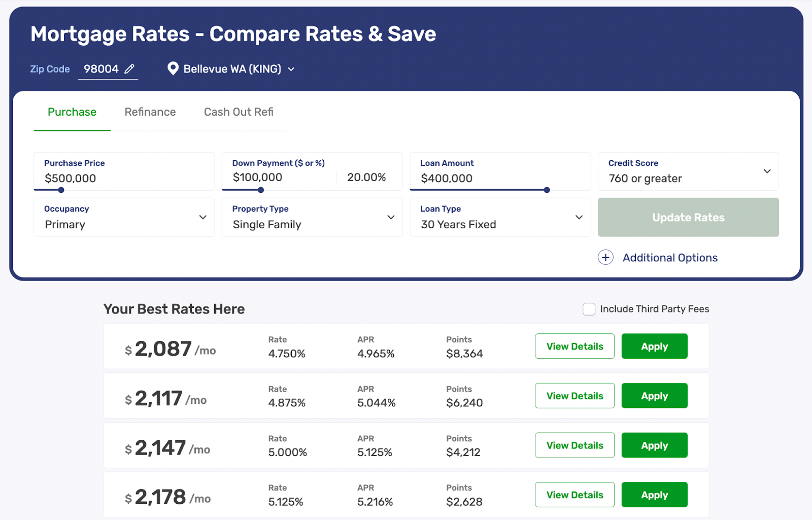Image resolution: width=812 pixels, height=520 pixels.
Task: Switch to the Refinance tab
Action: pyautogui.click(x=150, y=112)
